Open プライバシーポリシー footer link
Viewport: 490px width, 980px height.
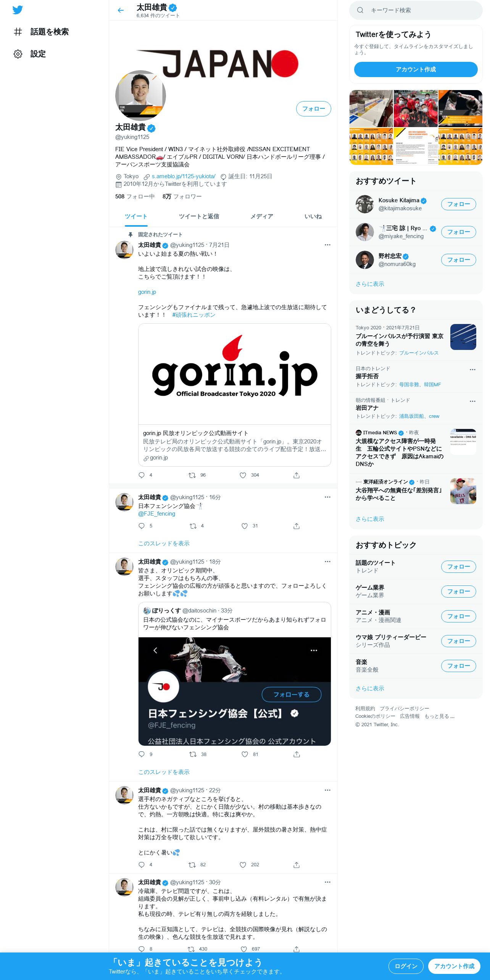point(404,709)
